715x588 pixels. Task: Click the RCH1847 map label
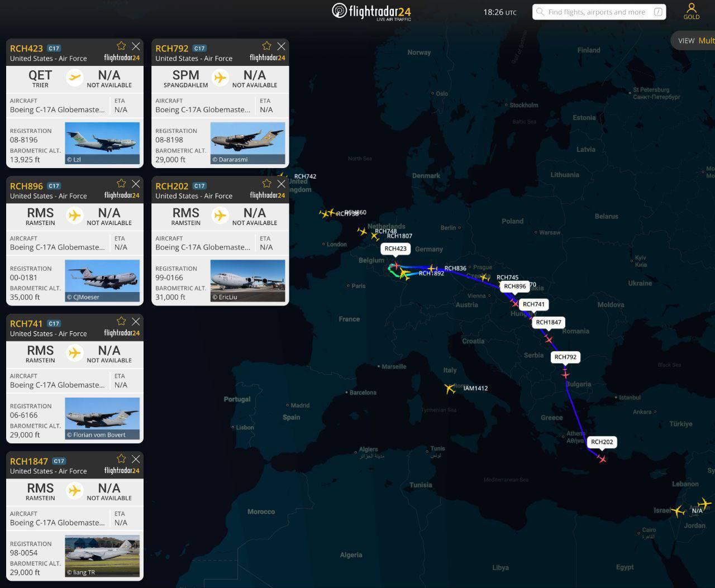click(549, 322)
